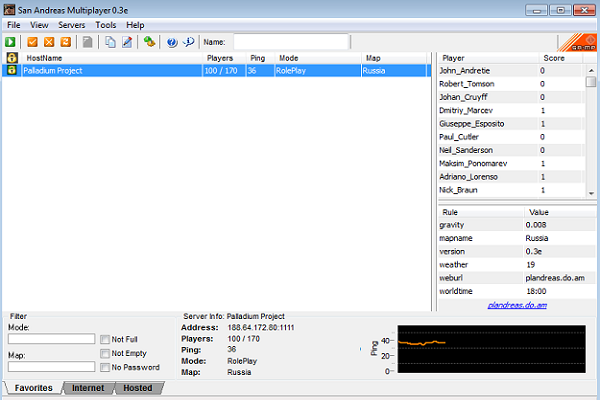Click the worldtime rule row
Viewport: 600px width, 400px height.
[517, 291]
